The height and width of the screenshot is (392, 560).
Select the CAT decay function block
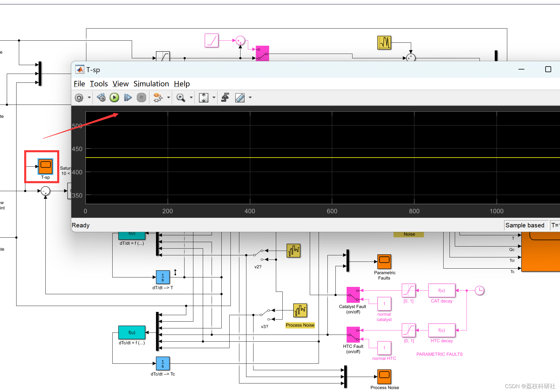(442, 290)
